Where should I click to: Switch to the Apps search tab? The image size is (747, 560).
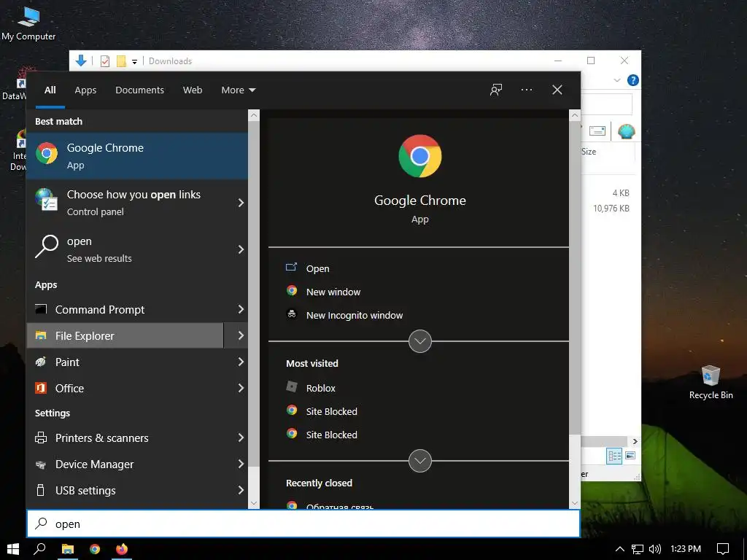(x=85, y=90)
